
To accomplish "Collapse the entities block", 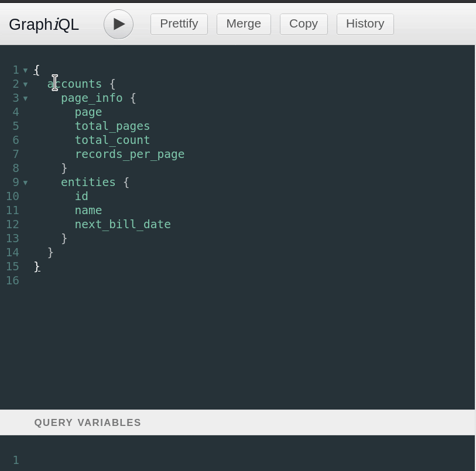I will click(x=25, y=182).
